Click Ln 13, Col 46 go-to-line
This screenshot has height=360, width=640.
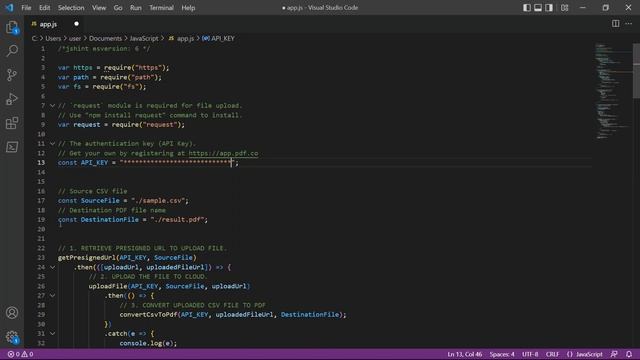pyautogui.click(x=464, y=354)
